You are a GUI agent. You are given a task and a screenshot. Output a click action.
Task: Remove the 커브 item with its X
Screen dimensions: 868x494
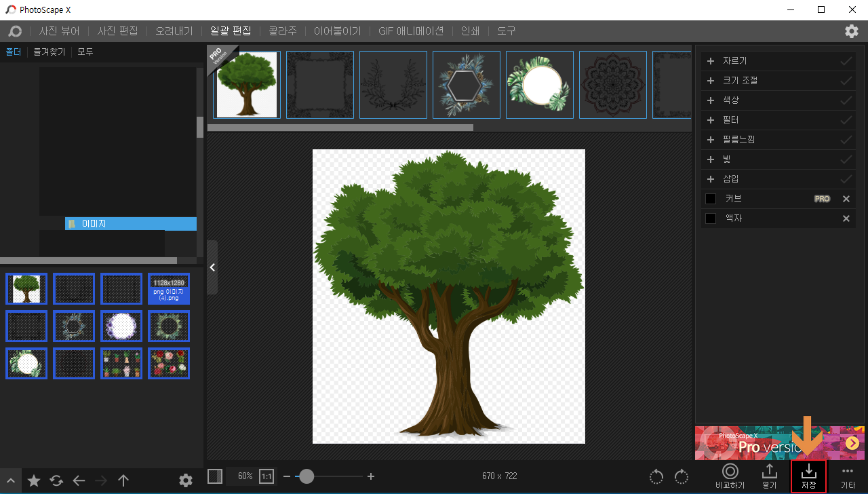(x=846, y=199)
